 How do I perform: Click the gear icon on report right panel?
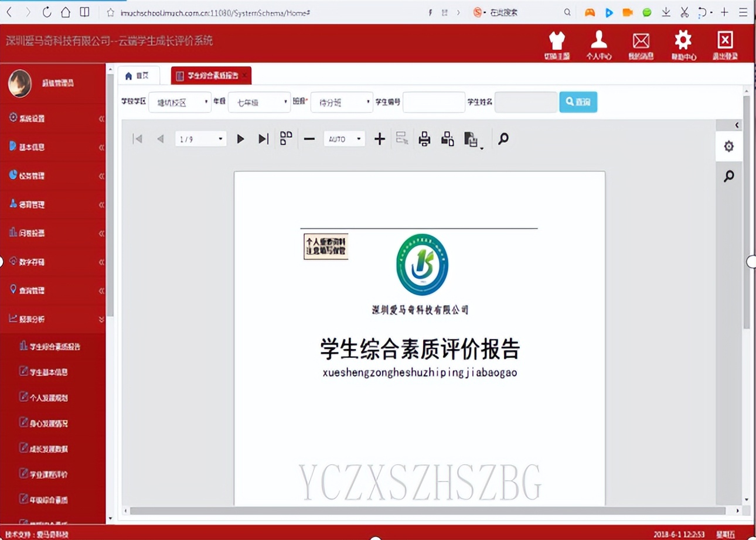[729, 146]
